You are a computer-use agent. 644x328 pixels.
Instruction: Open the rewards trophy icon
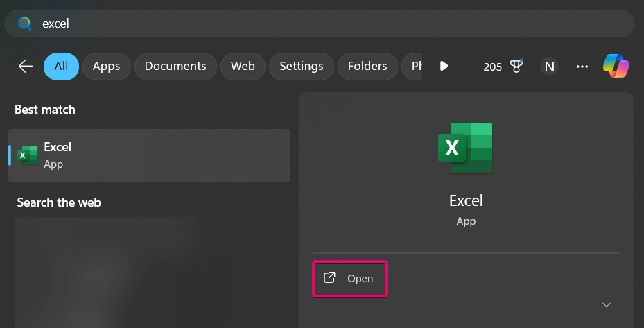coord(516,66)
